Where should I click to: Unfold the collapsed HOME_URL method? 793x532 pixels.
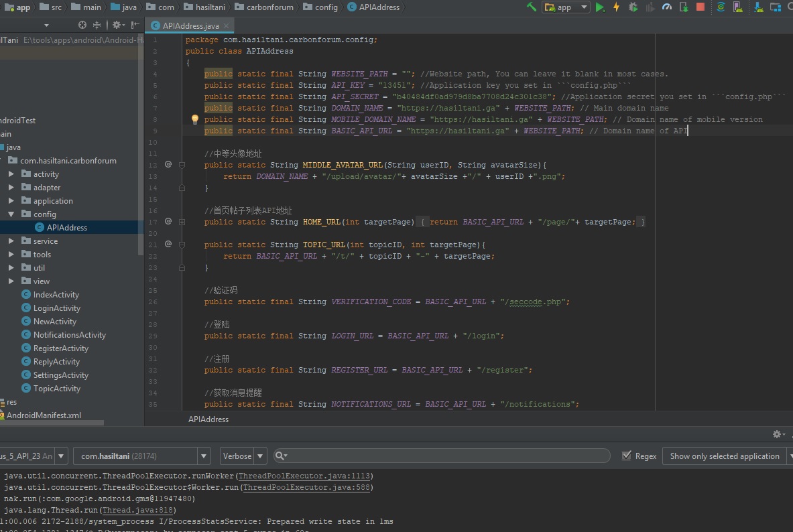tap(182, 222)
